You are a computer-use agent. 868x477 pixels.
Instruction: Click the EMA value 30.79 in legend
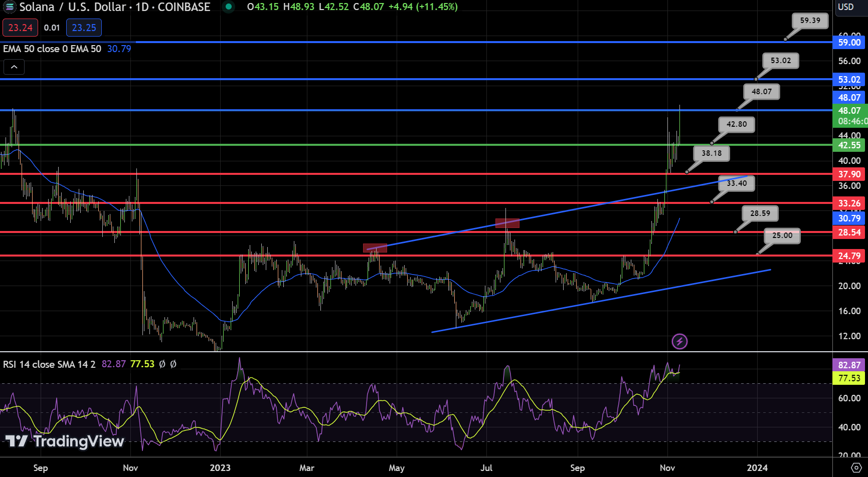(x=119, y=49)
